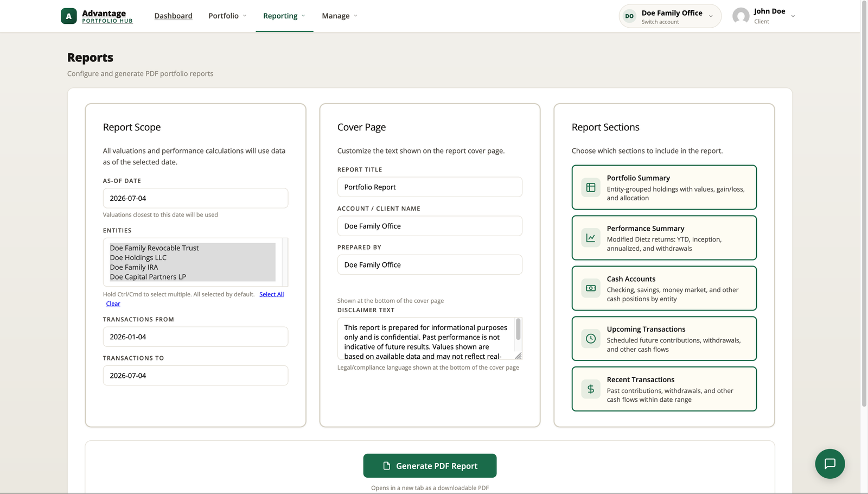Click the Upcoming Transactions clock icon
This screenshot has width=868, height=494.
click(x=591, y=339)
